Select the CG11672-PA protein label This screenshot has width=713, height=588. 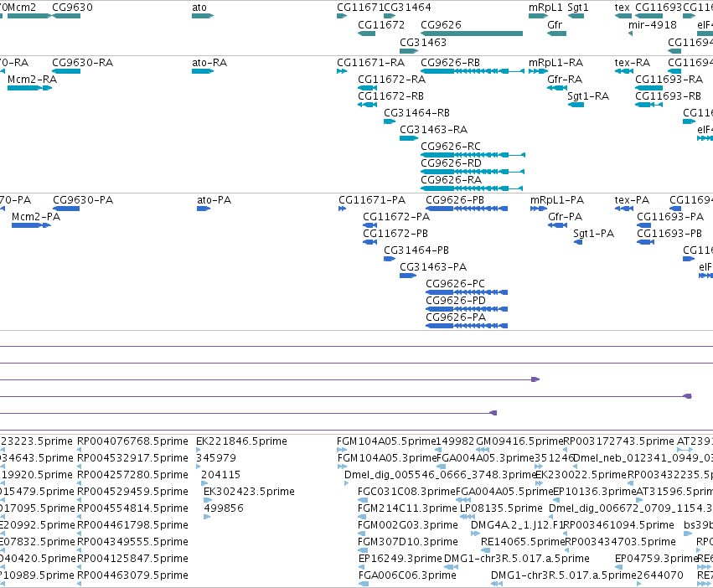(x=396, y=217)
